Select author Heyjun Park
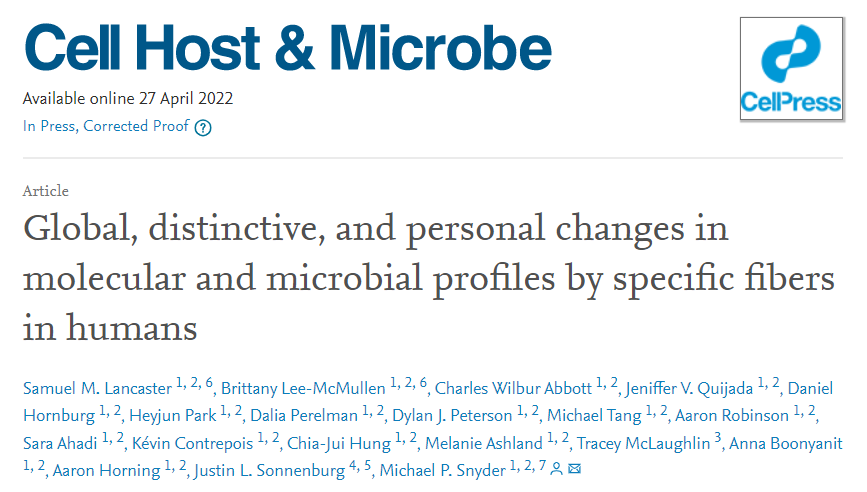The width and height of the screenshot is (867, 492). coord(173,416)
